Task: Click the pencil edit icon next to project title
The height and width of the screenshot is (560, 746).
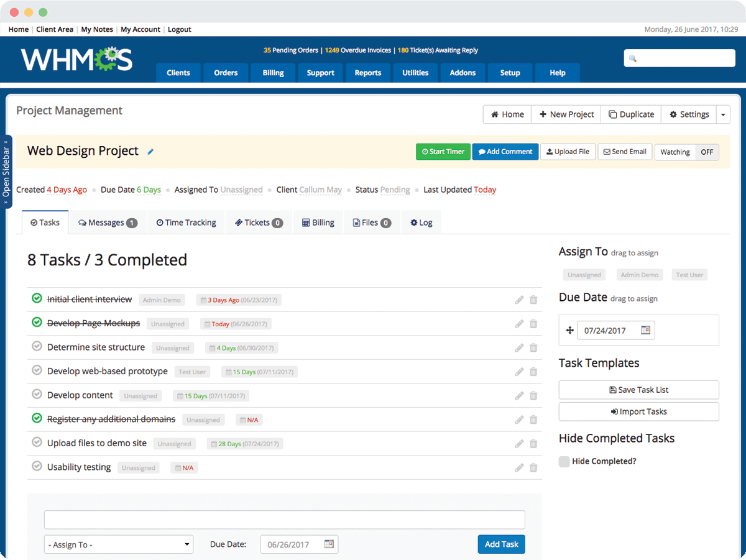Action: [150, 150]
